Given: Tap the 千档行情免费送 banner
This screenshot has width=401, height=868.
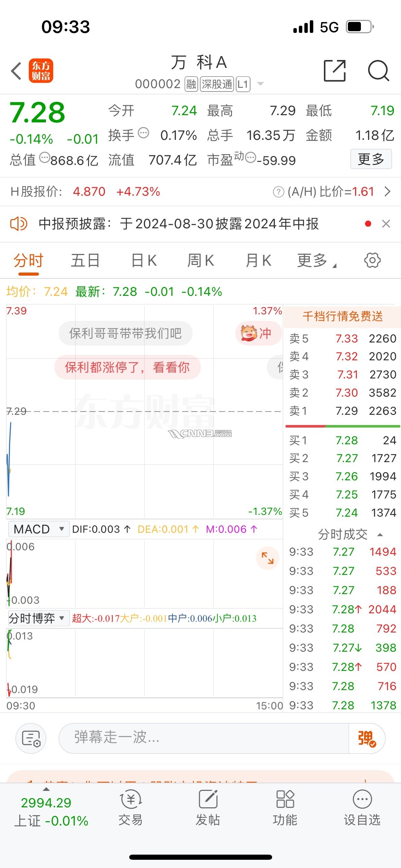Looking at the screenshot, I should [x=342, y=316].
